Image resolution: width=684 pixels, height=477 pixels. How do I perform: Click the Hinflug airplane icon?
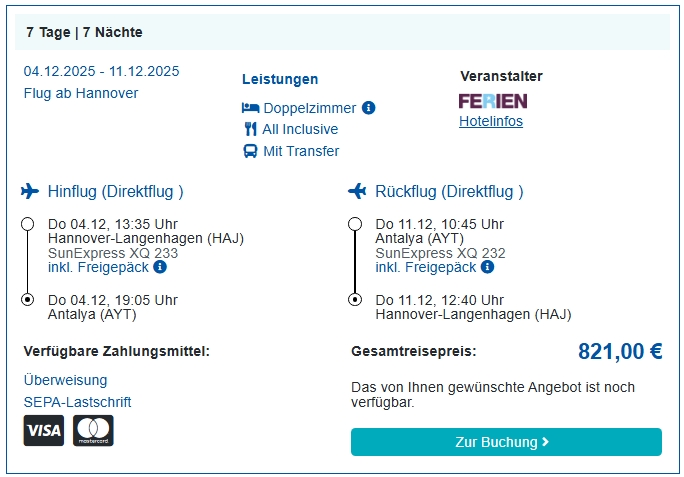[x=31, y=191]
